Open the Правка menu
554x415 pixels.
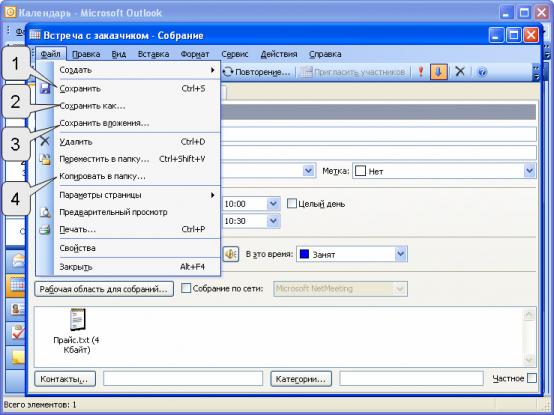[x=86, y=54]
